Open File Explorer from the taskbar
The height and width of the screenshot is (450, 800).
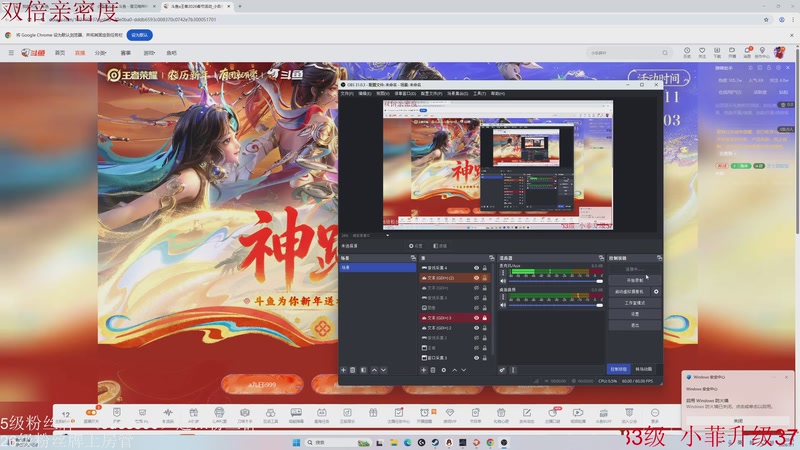[x=394, y=442]
